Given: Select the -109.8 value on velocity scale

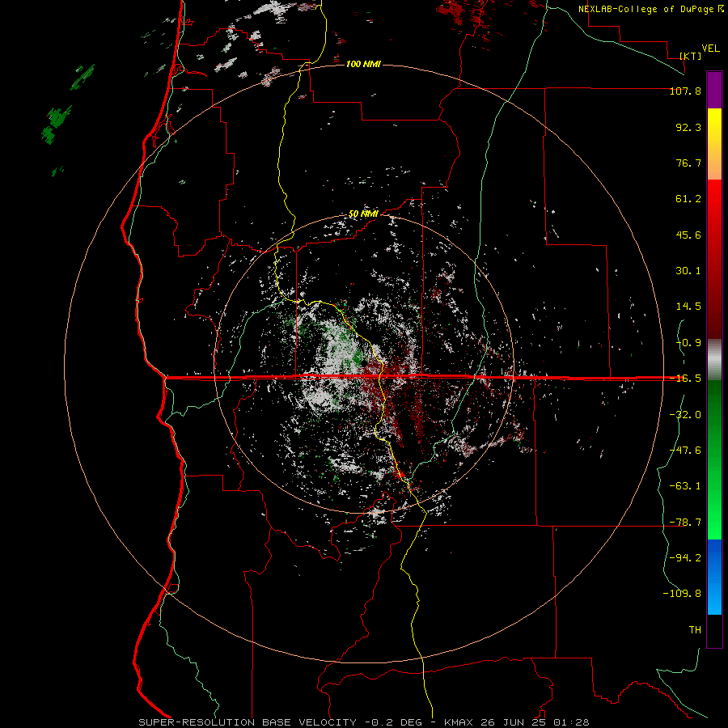Looking at the screenshot, I should coord(682,594).
